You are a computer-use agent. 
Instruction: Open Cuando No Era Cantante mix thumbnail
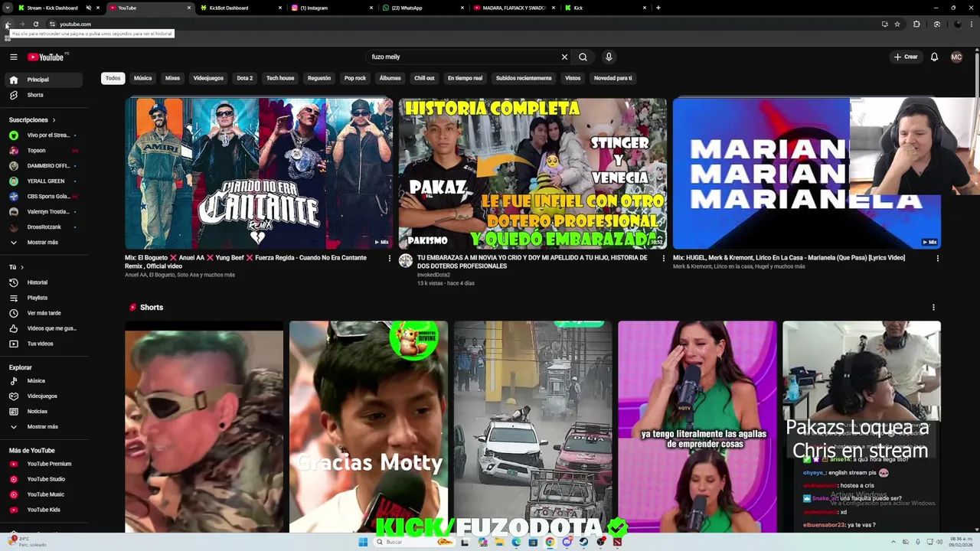pos(259,173)
